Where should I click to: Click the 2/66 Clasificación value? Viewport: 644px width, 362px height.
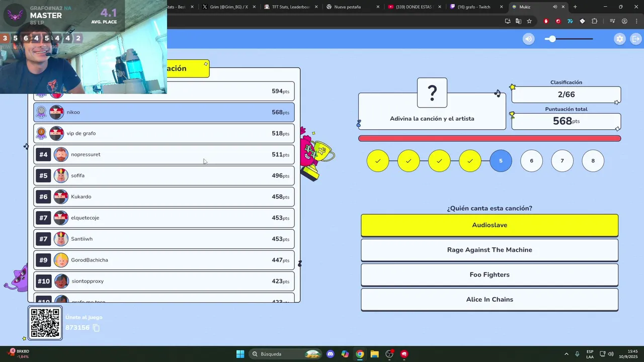pos(566,95)
